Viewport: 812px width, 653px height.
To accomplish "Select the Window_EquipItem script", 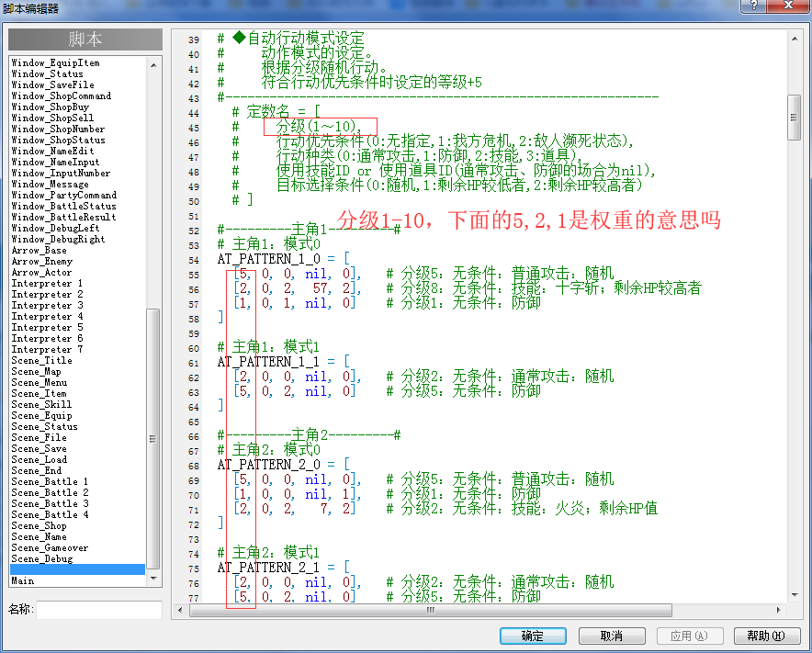I will coord(55,62).
